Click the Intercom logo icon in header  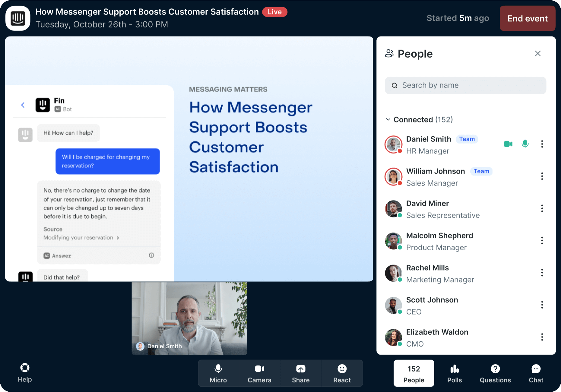(x=18, y=18)
